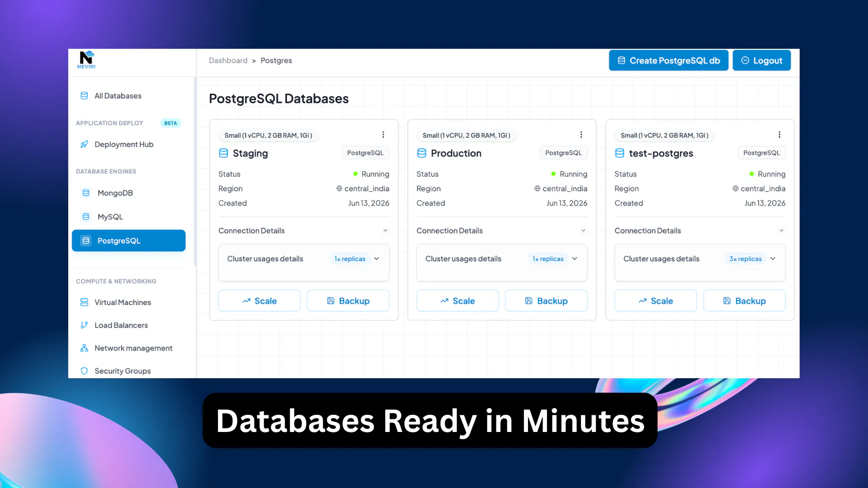868x488 pixels.
Task: Click the PostgreSQL tag on test-postgres card
Action: coord(762,153)
